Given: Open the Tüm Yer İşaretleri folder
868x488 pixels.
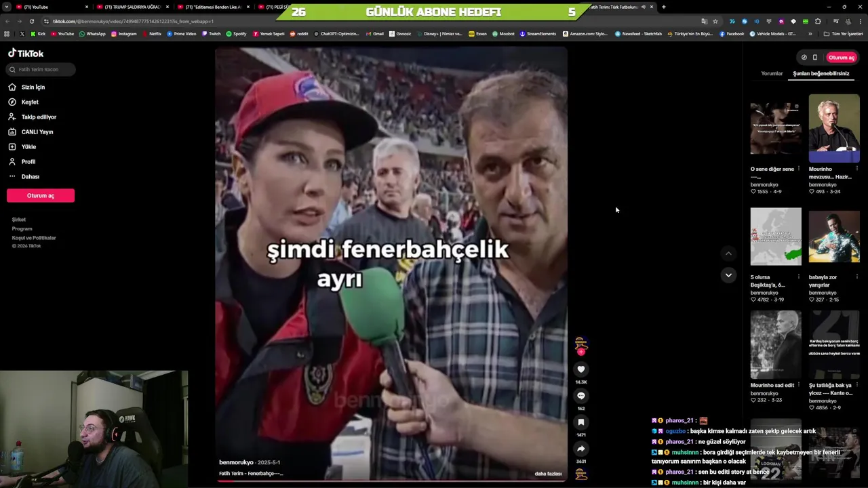Looking at the screenshot, I should coord(844,34).
